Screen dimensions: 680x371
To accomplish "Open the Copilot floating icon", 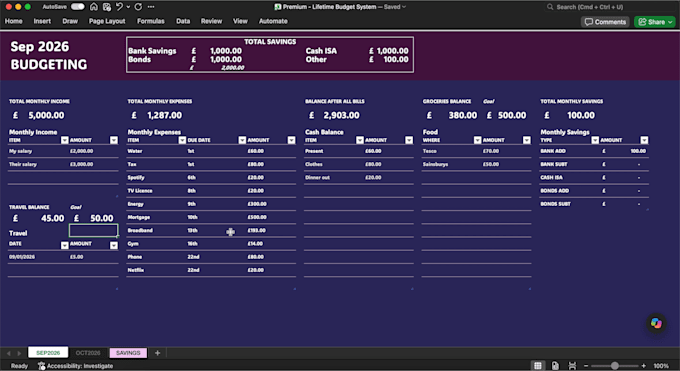I will [656, 323].
